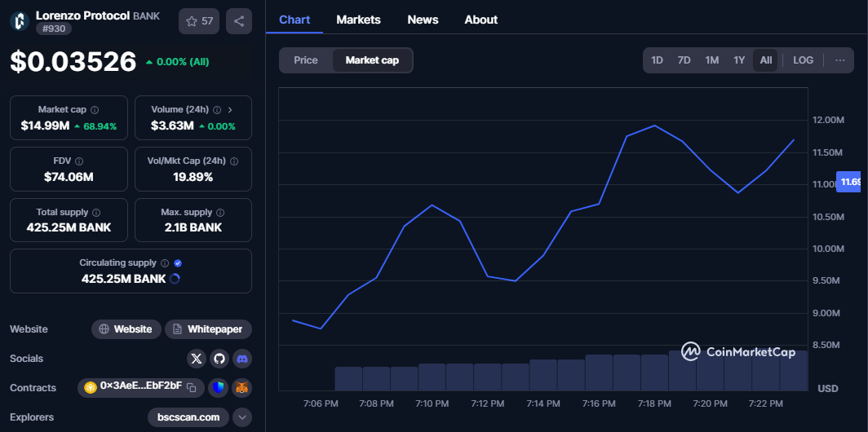868x432 pixels.
Task: Open the Discord social icon
Action: [242, 359]
